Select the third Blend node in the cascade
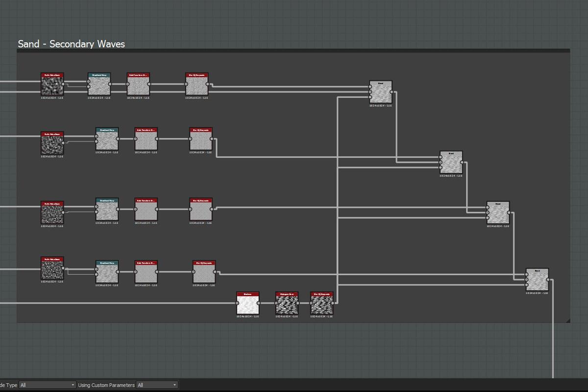Image resolution: width=588 pixels, height=392 pixels. [x=498, y=213]
